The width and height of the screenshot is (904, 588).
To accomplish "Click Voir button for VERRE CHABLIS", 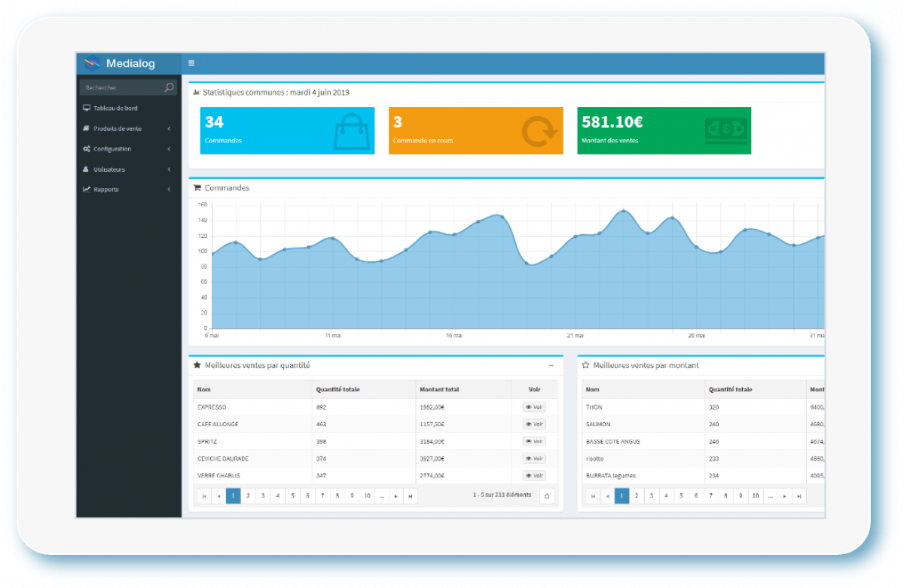I will tap(534, 475).
